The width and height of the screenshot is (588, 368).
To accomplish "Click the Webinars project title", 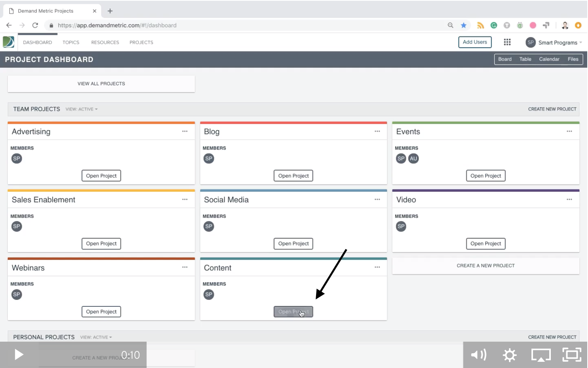I will (x=28, y=268).
